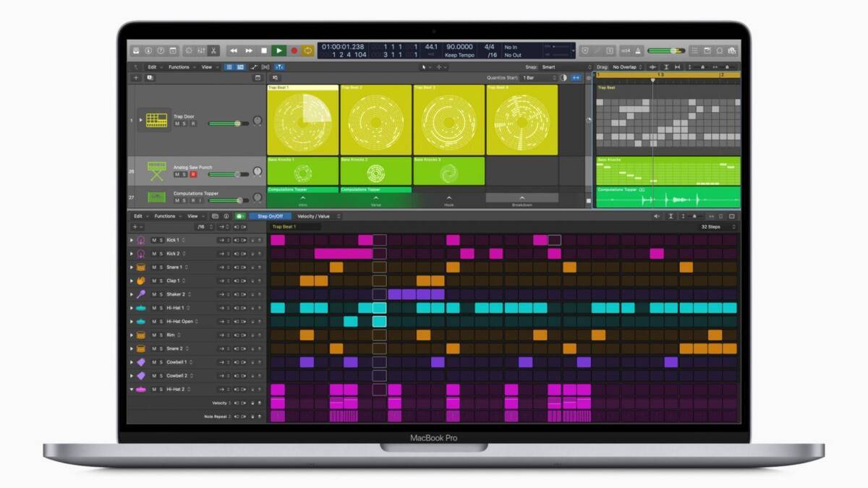Image resolution: width=868 pixels, height=488 pixels.
Task: Toggle the count-in 1234 button
Action: 625,51
